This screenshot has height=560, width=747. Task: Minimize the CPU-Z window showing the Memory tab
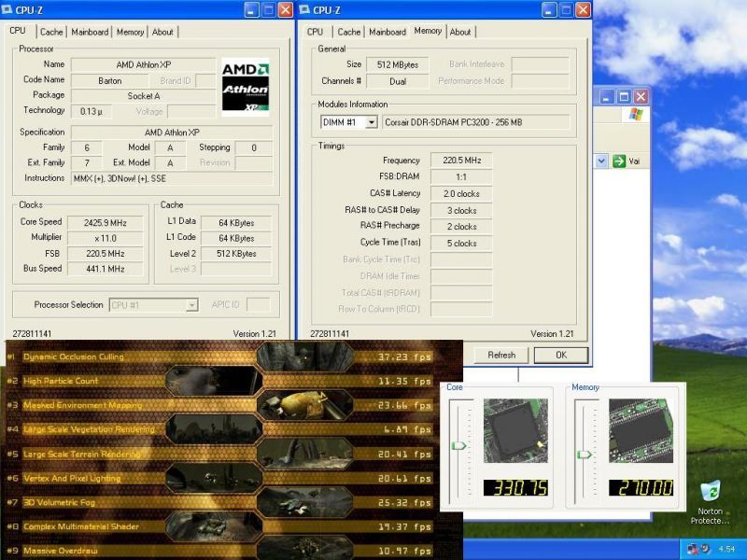549,9
